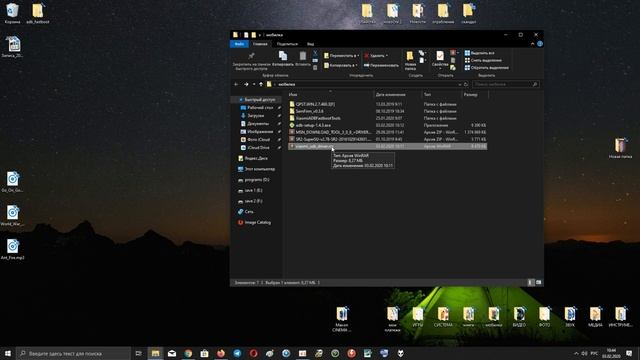
Task: Select the SamFirm_v0.3.6 folder row
Action: tap(387, 111)
